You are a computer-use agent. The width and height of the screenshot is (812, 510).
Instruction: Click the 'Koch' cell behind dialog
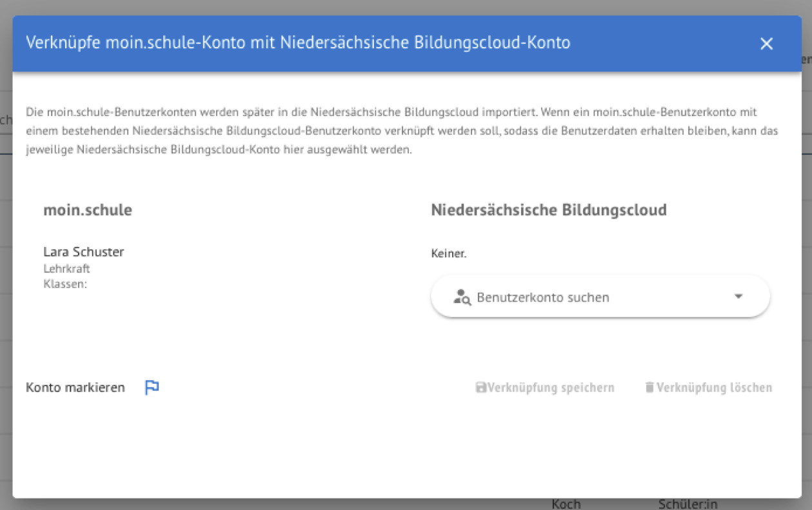[566, 504]
